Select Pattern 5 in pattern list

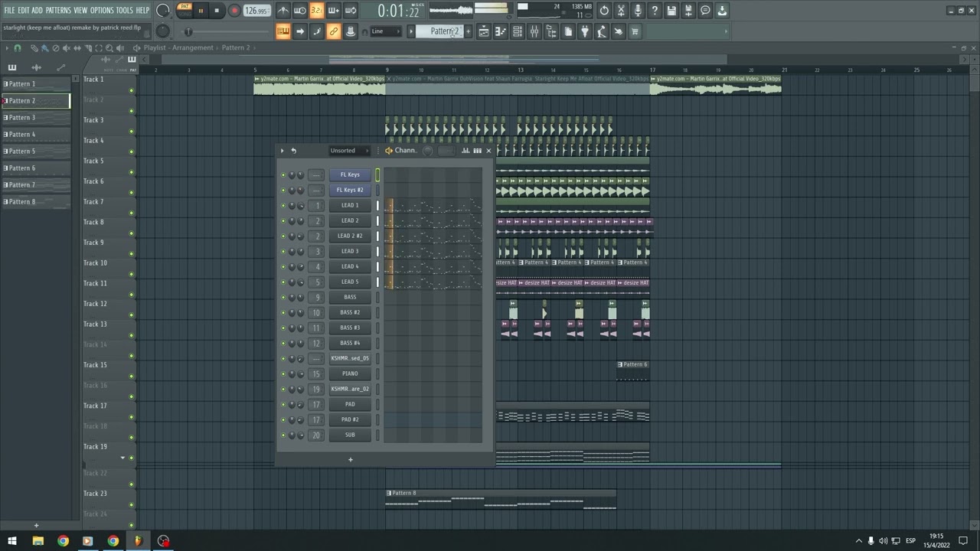[x=35, y=152]
